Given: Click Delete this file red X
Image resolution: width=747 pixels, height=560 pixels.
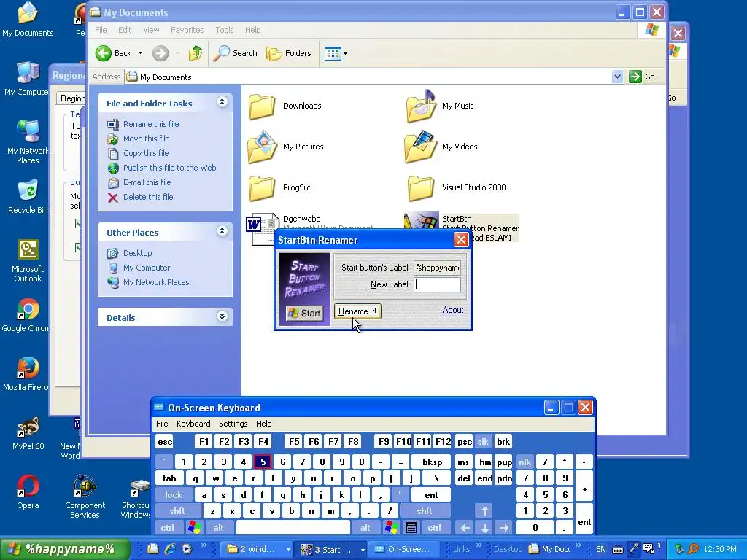Looking at the screenshot, I should pyautogui.click(x=113, y=198).
